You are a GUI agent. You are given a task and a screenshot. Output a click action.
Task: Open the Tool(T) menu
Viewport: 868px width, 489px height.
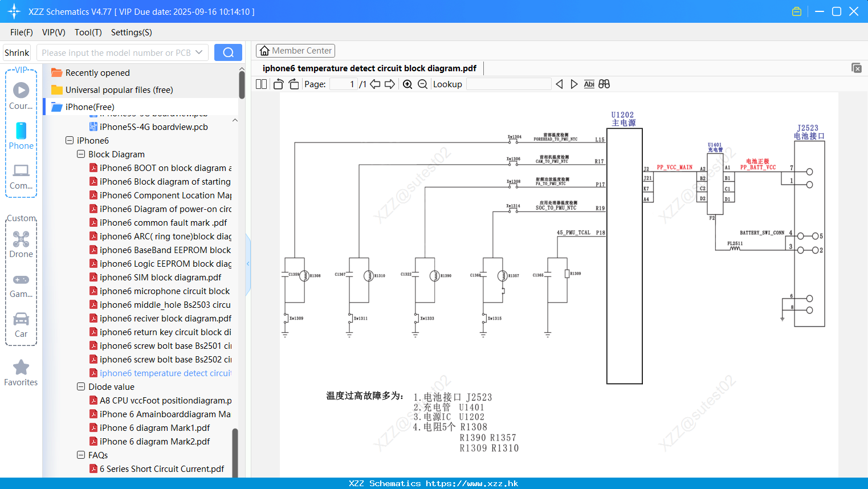[x=88, y=32]
